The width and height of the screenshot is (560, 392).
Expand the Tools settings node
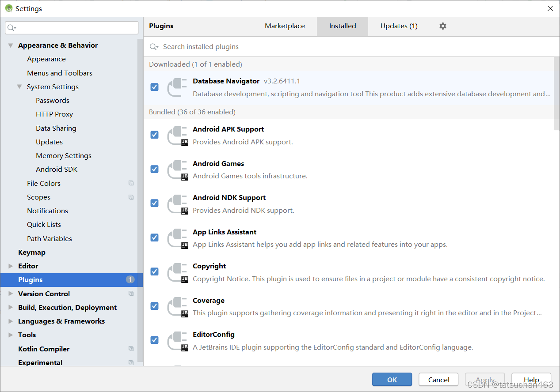(11, 335)
